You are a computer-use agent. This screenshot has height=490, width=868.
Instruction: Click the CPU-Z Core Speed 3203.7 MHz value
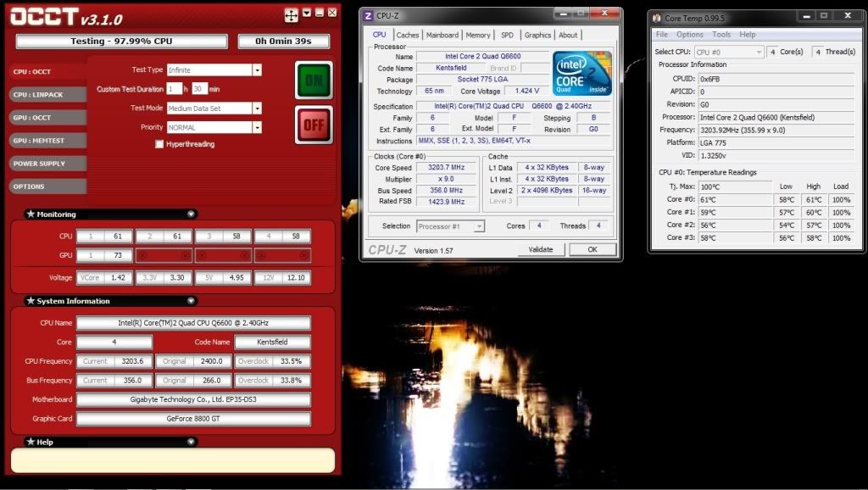click(446, 167)
